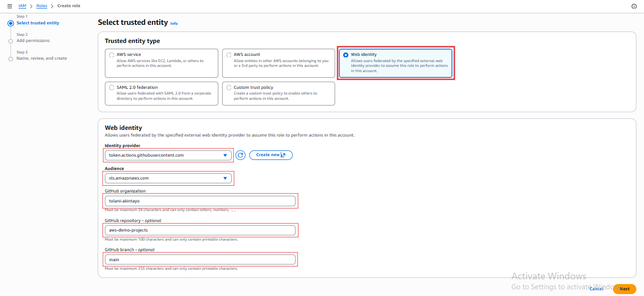
Task: Edit the GitHub branch field showing main
Action: (200, 259)
